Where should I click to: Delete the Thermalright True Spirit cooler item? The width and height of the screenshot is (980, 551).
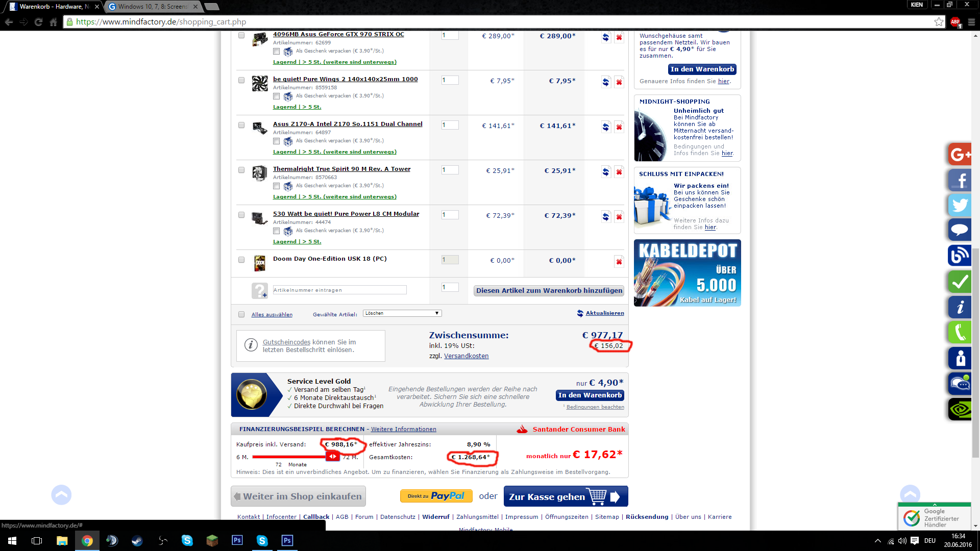coord(619,172)
